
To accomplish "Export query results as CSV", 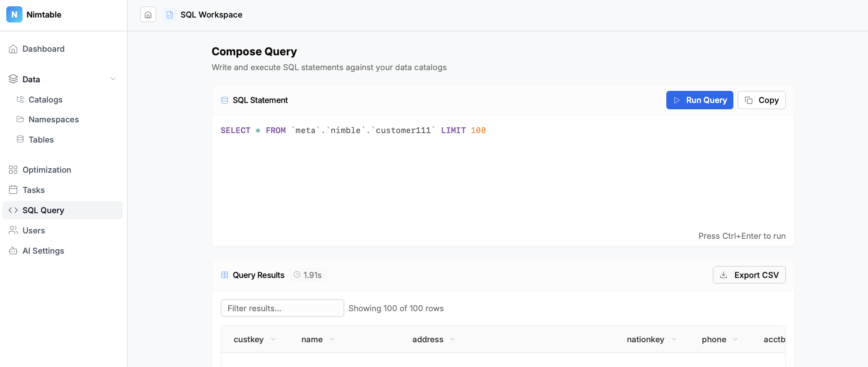I will pyautogui.click(x=749, y=275).
